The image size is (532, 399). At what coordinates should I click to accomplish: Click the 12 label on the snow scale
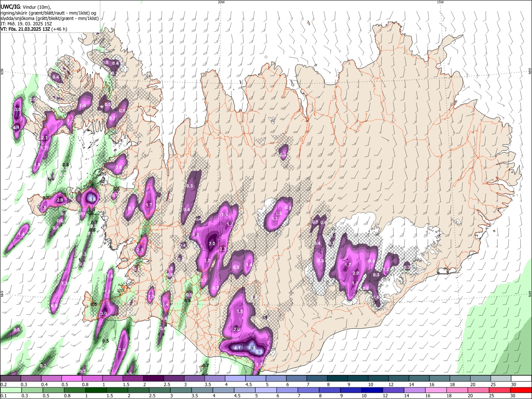pos(391,384)
